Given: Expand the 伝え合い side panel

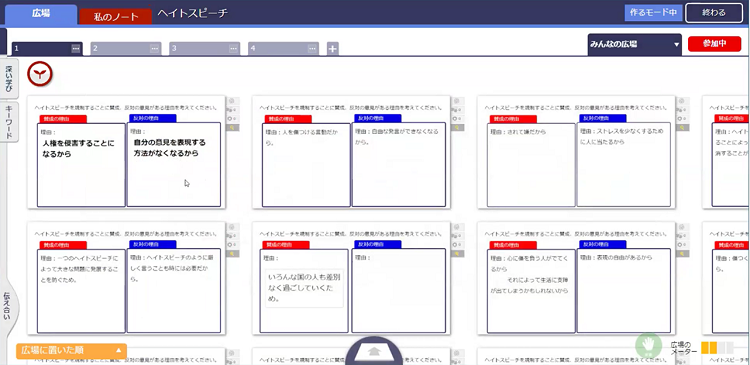Looking at the screenshot, I should pos(8,306).
